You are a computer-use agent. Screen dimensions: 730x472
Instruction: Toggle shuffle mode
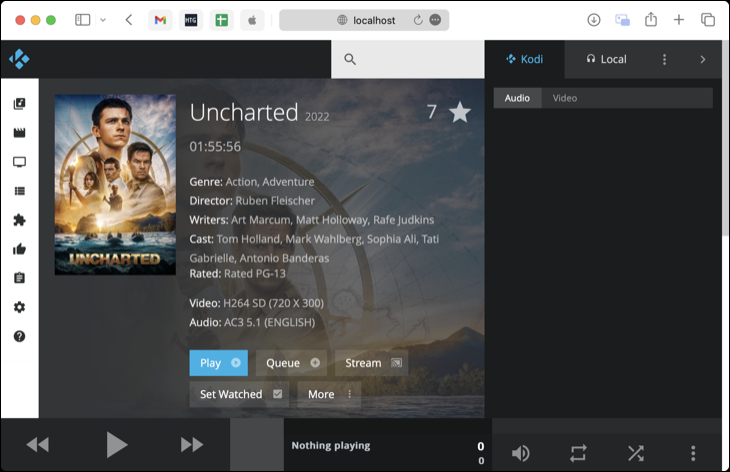click(x=636, y=453)
